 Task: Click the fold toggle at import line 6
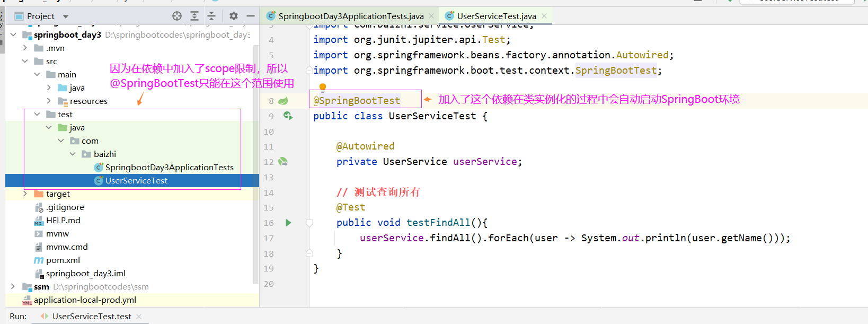coord(309,70)
